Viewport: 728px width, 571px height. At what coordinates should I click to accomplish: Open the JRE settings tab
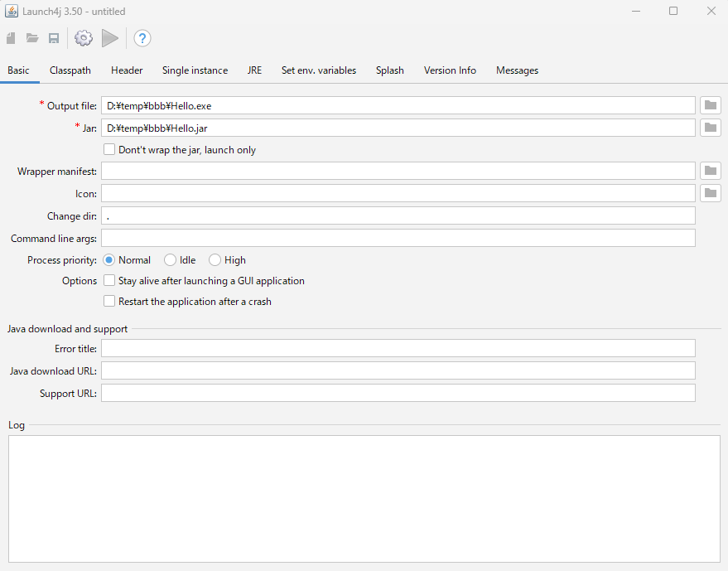(254, 70)
